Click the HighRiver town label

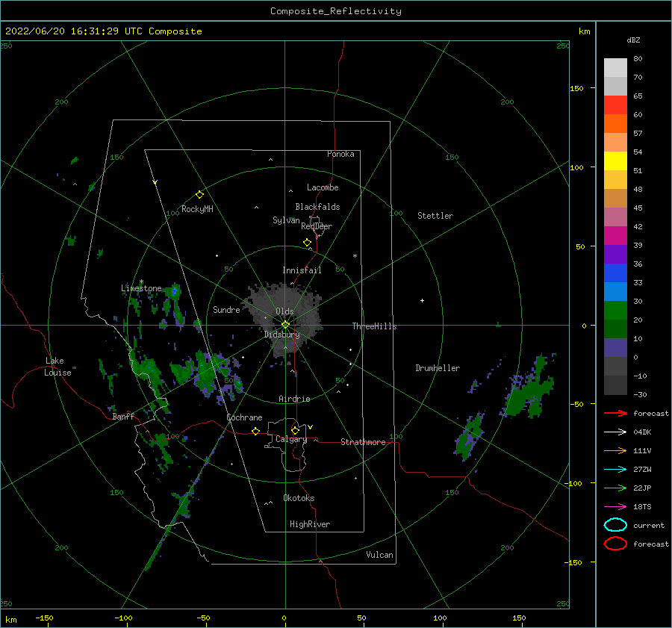click(310, 524)
